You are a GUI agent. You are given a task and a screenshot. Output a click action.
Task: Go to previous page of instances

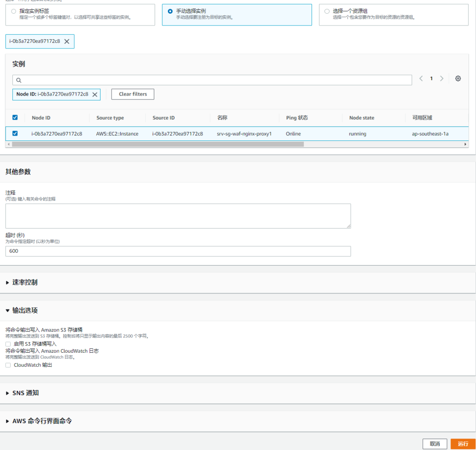point(421,79)
